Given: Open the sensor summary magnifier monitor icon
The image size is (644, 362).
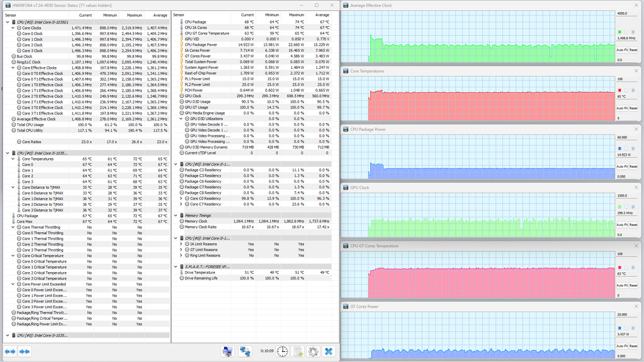Looking at the screenshot, I should click(228, 351).
